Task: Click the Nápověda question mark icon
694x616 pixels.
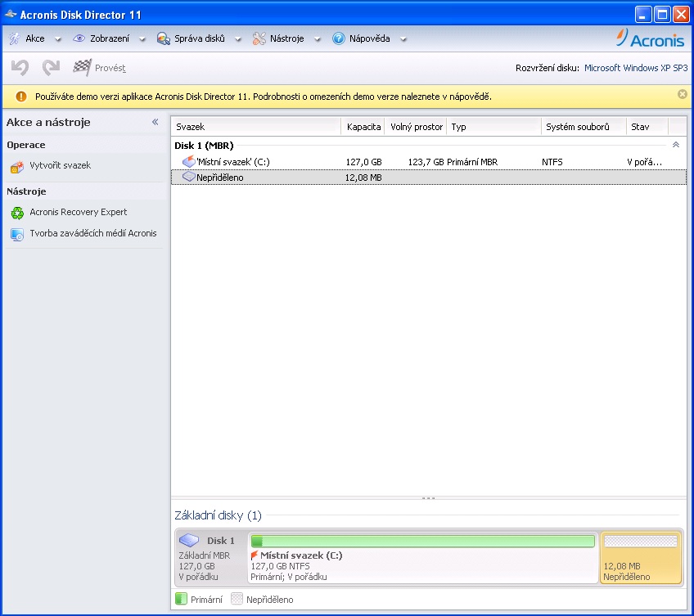Action: (x=339, y=38)
